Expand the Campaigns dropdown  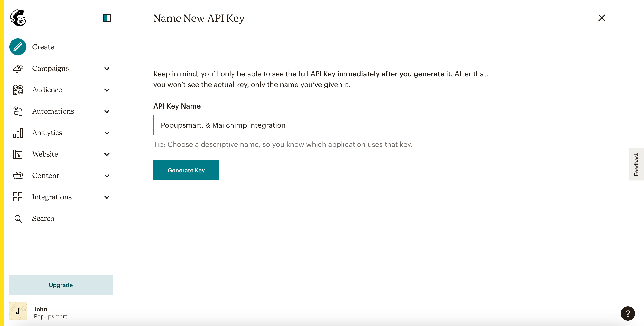coord(107,68)
